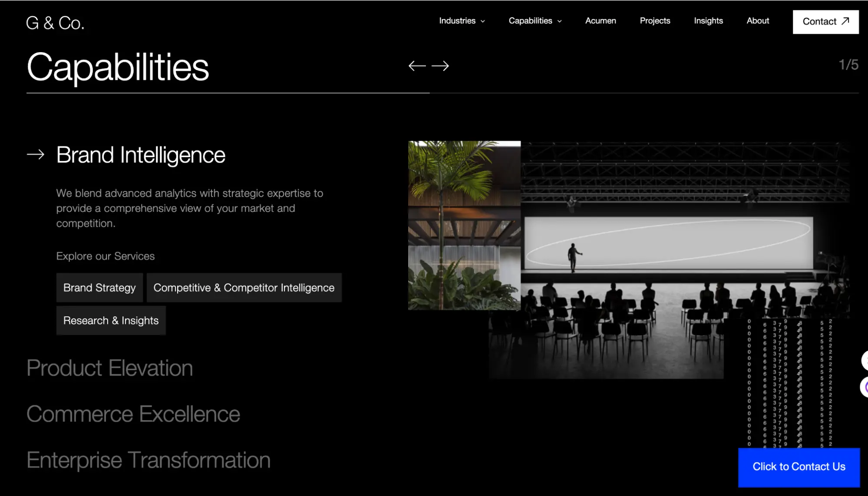Go to previous capability slide arrow
The height and width of the screenshot is (496, 868).
pyautogui.click(x=417, y=66)
